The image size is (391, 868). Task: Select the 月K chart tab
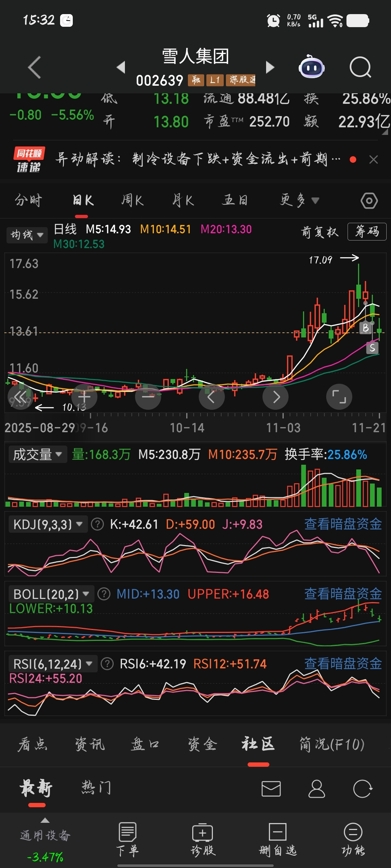coord(183,200)
